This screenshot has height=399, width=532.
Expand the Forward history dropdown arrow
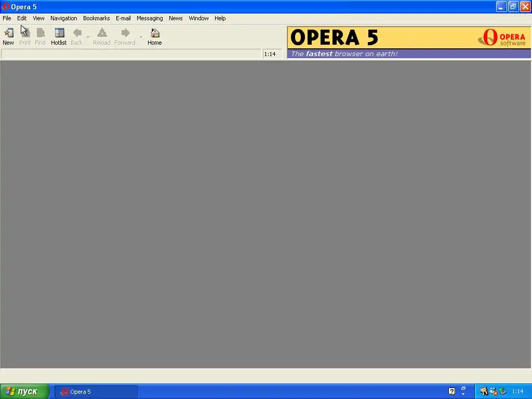pos(141,37)
